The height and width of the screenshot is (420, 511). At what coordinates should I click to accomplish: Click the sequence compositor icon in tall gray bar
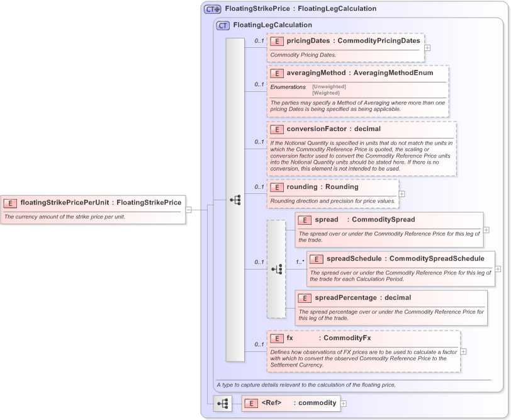tap(235, 200)
